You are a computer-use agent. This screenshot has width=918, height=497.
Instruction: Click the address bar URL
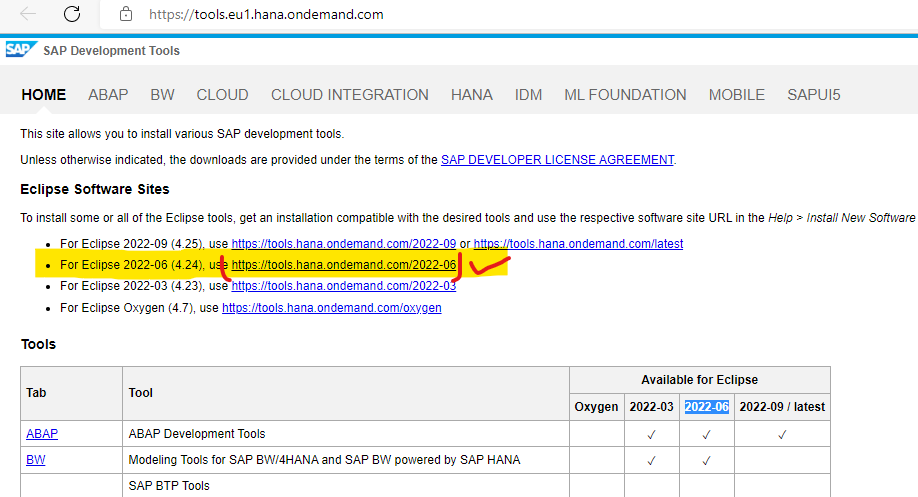(265, 15)
